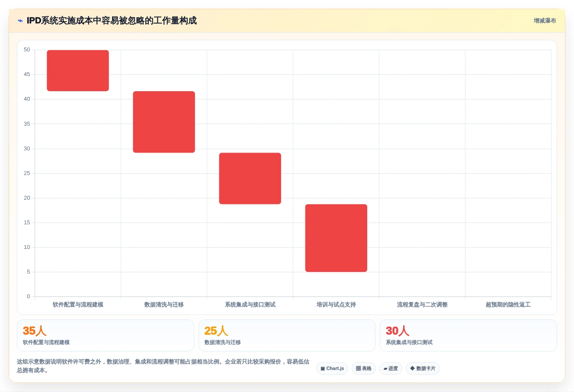
Task: Click the 增减瀑布 tag in header
Action: point(545,21)
